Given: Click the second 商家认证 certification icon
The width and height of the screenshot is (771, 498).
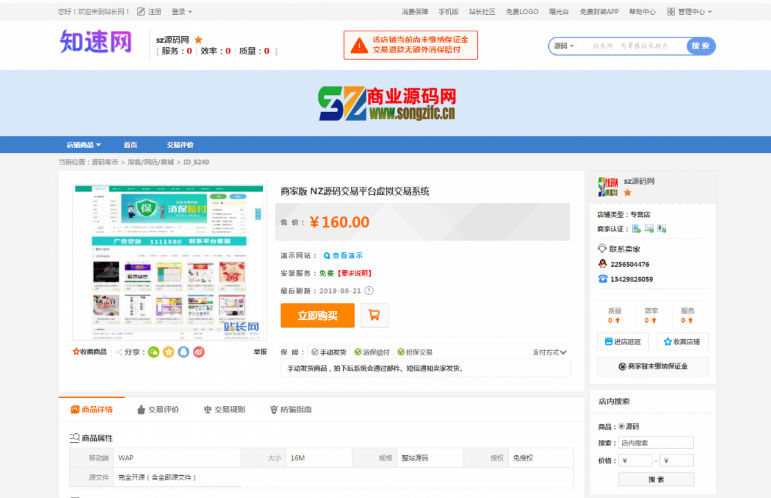Looking at the screenshot, I should coord(649,229).
